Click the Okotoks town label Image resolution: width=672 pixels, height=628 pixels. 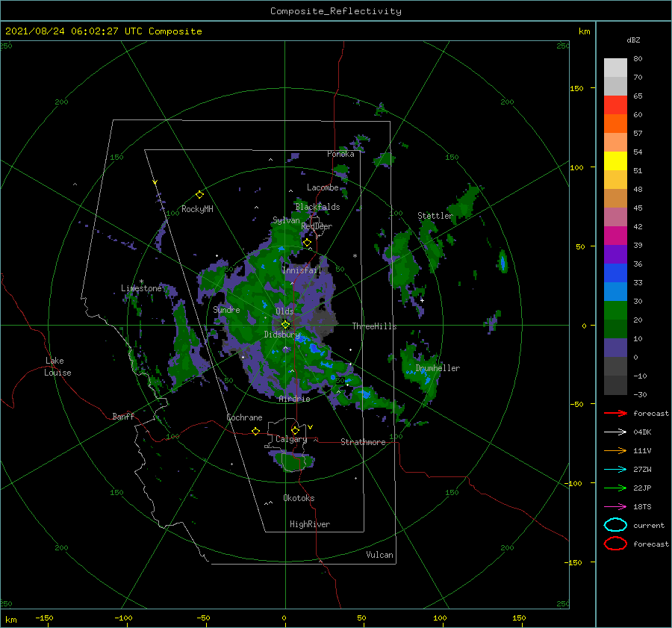[x=299, y=497]
